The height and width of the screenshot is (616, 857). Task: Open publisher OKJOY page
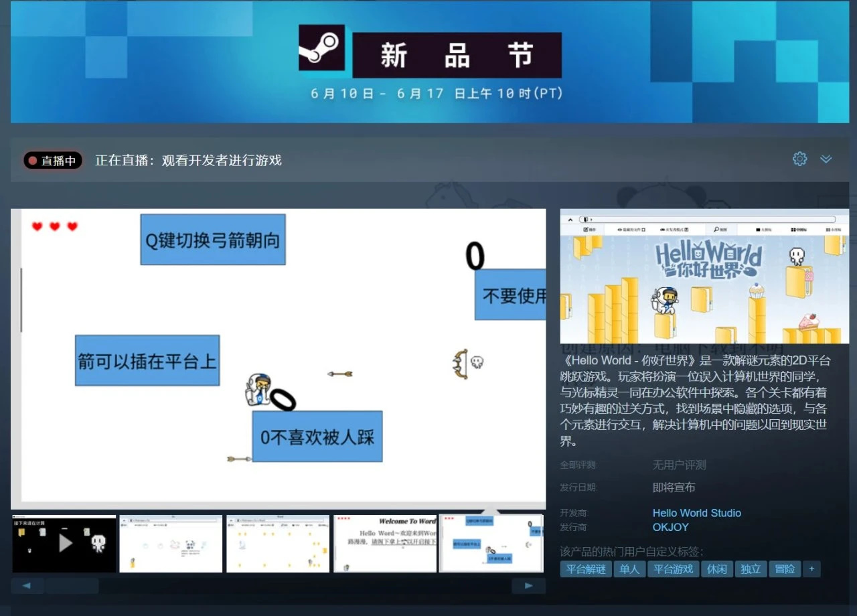(671, 527)
